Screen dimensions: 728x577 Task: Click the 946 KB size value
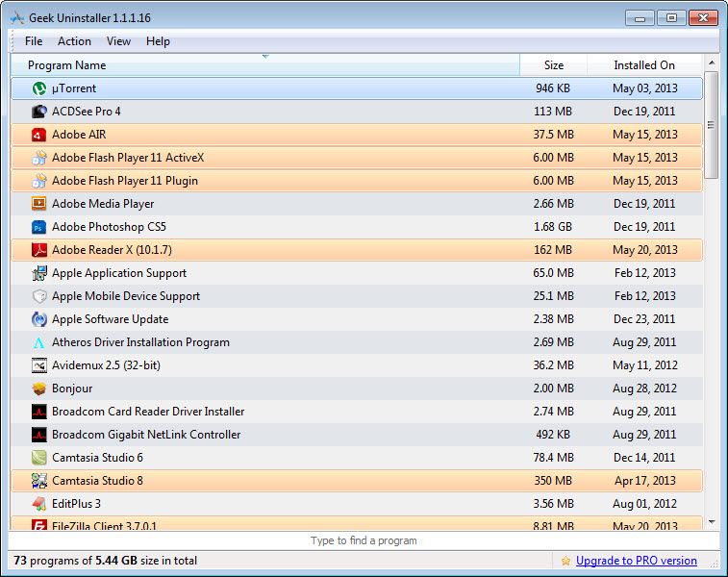pyautogui.click(x=553, y=88)
